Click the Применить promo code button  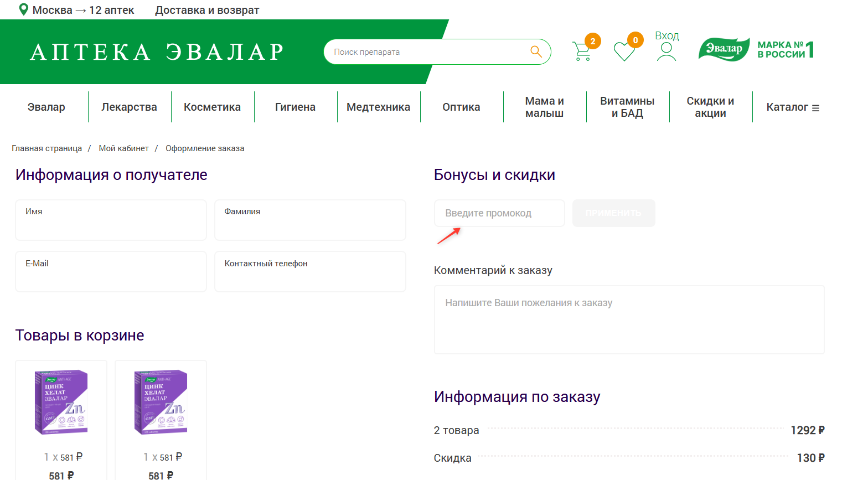pyautogui.click(x=614, y=213)
